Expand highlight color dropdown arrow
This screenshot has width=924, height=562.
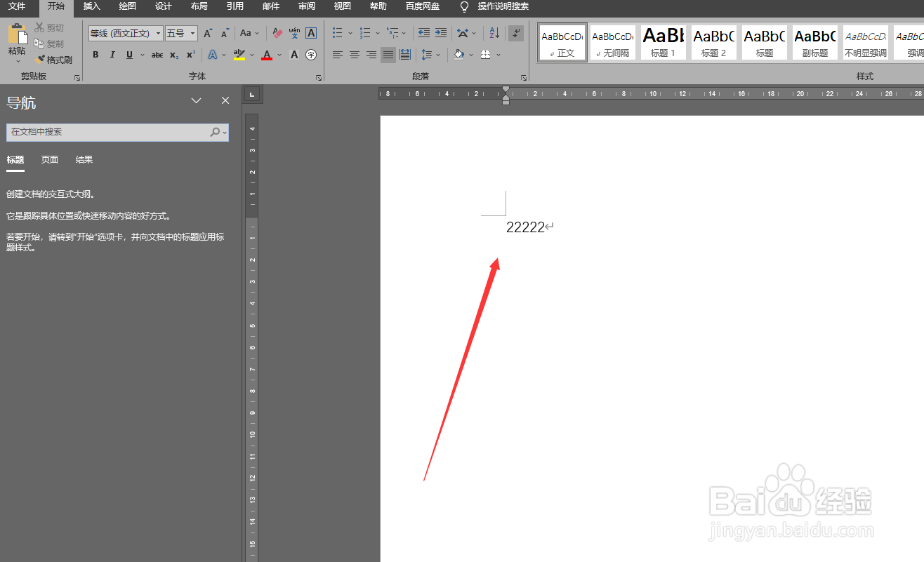[251, 55]
